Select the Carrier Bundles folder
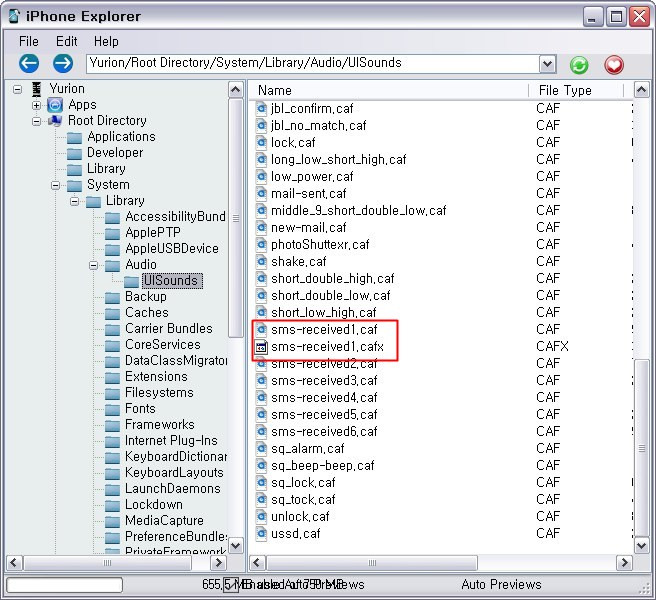 [x=169, y=329]
